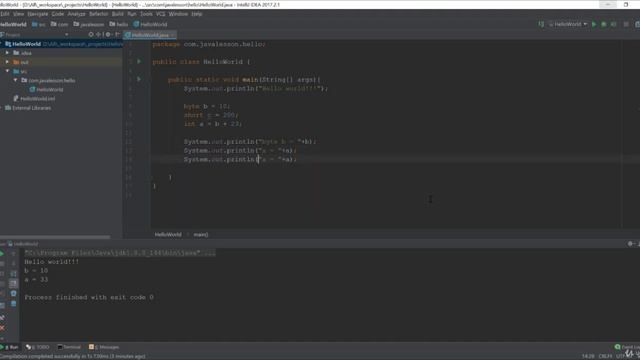The image size is (640, 360).
Task: Open the TODO tool window tab
Action: tap(38, 347)
